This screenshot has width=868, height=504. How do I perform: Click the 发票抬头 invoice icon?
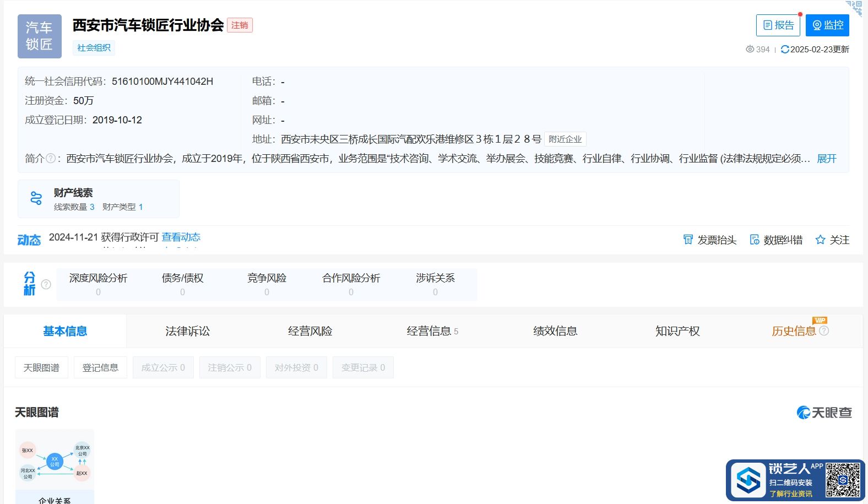tap(688, 240)
